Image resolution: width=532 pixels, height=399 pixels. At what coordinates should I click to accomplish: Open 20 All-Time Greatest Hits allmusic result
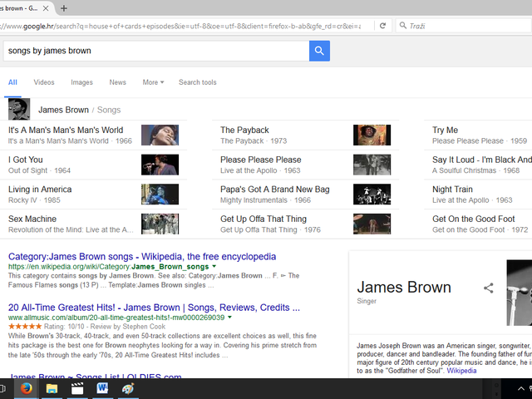(154, 308)
